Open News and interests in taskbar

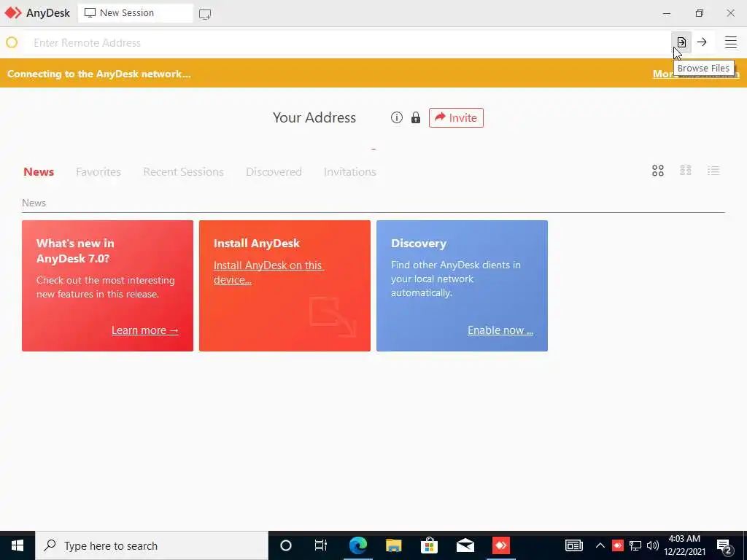click(x=574, y=545)
